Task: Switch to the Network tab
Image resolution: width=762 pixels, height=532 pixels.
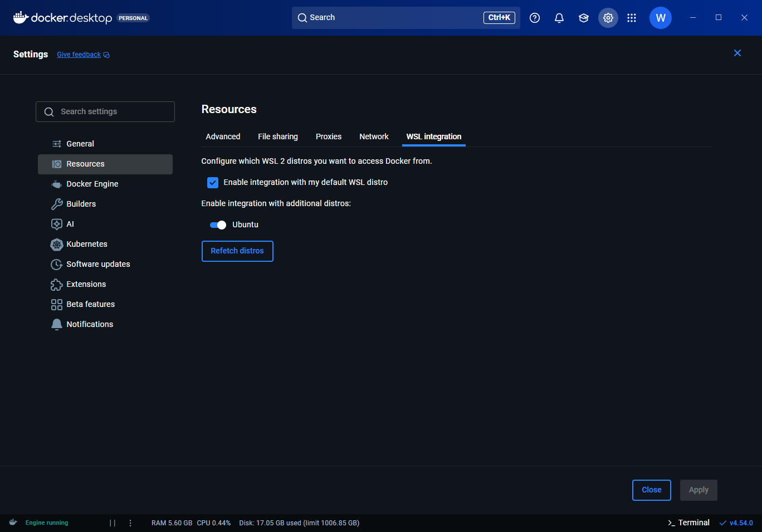Action: (374, 136)
